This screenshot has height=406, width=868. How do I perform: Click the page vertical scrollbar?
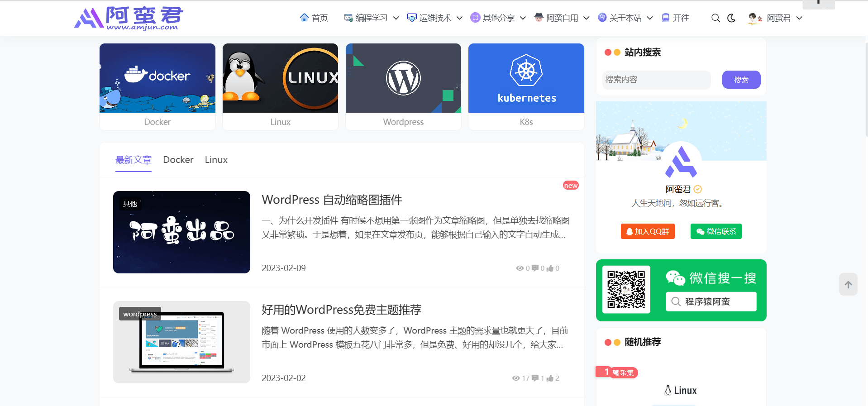click(x=866, y=91)
